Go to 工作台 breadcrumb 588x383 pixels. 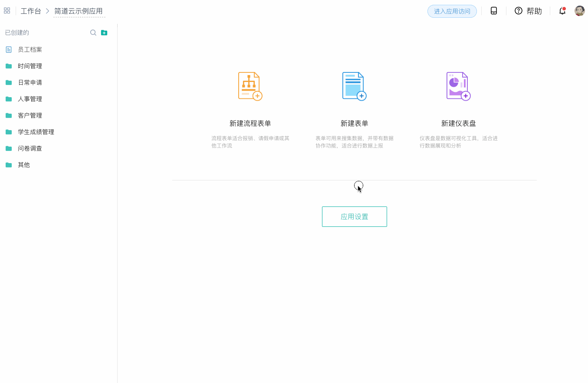pos(31,11)
